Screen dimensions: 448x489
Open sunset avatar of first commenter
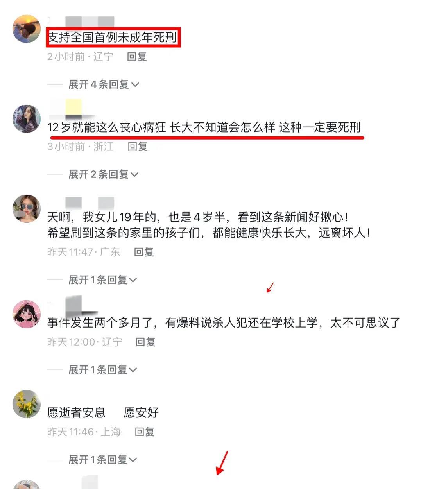pyautogui.click(x=27, y=29)
